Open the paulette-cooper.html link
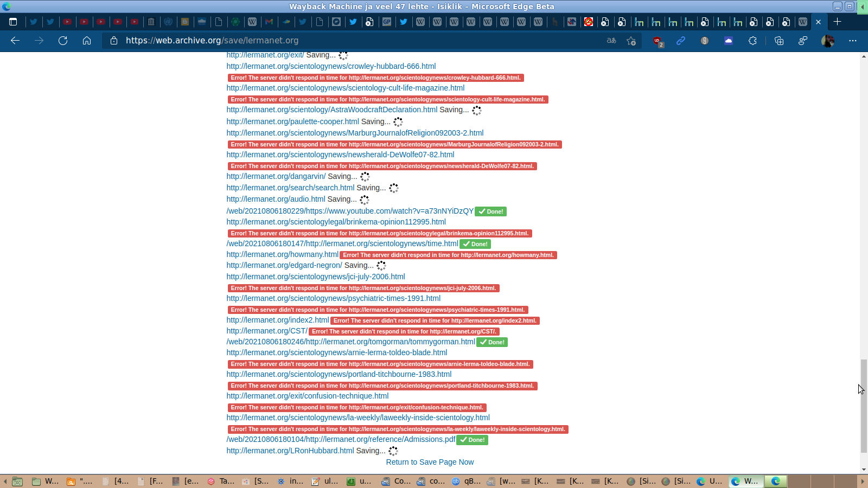This screenshot has width=868, height=488. (x=293, y=121)
